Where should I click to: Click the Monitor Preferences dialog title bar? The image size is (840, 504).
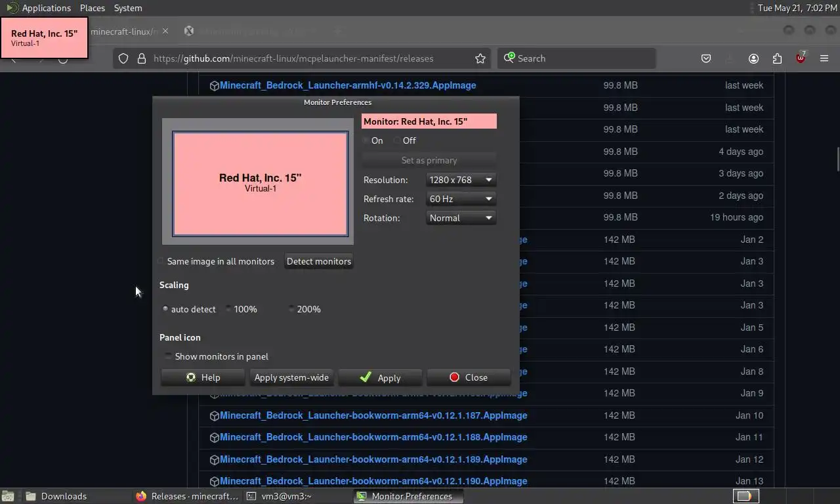point(337,102)
